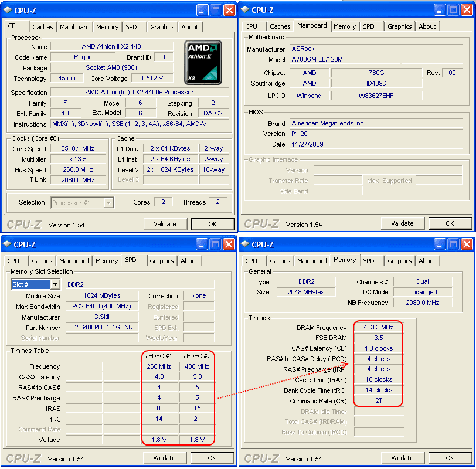Open the Processor #1 selection dropdown

tap(108, 203)
